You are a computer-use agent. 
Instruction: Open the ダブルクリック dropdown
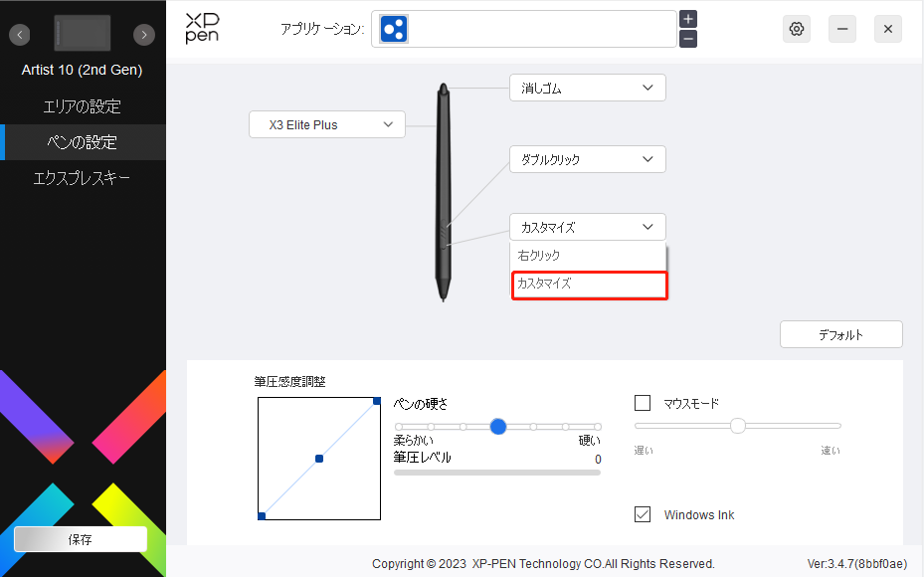pyautogui.click(x=588, y=159)
